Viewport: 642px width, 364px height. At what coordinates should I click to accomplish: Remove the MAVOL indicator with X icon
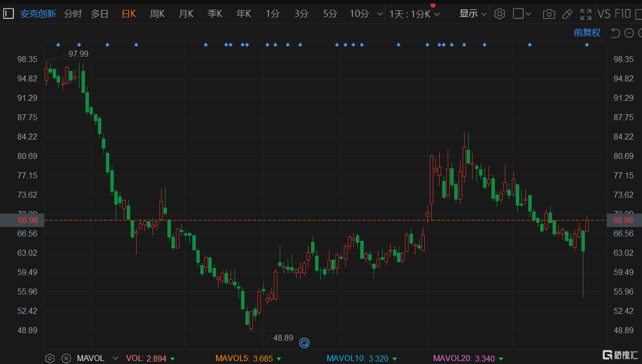66,358
